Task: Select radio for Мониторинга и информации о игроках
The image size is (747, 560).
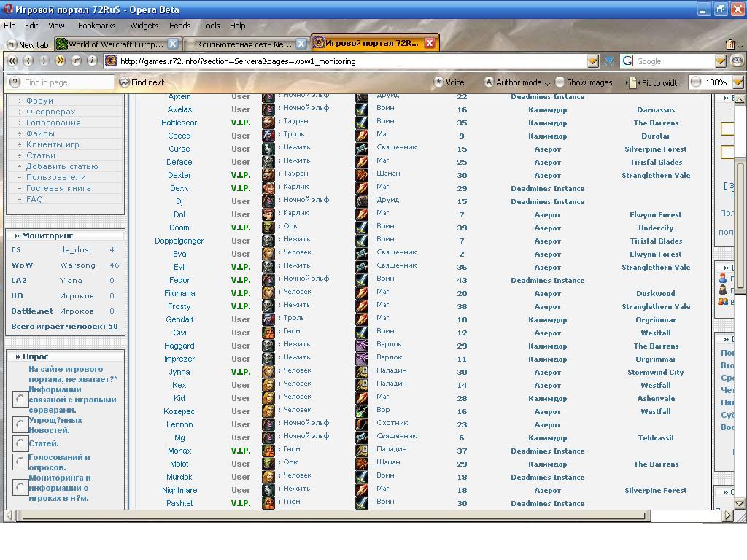Action: (20, 487)
